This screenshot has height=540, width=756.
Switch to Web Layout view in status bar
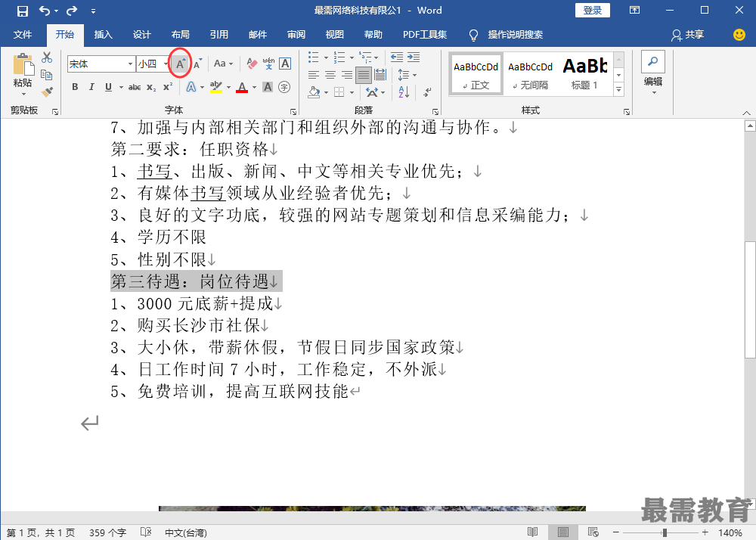593,532
